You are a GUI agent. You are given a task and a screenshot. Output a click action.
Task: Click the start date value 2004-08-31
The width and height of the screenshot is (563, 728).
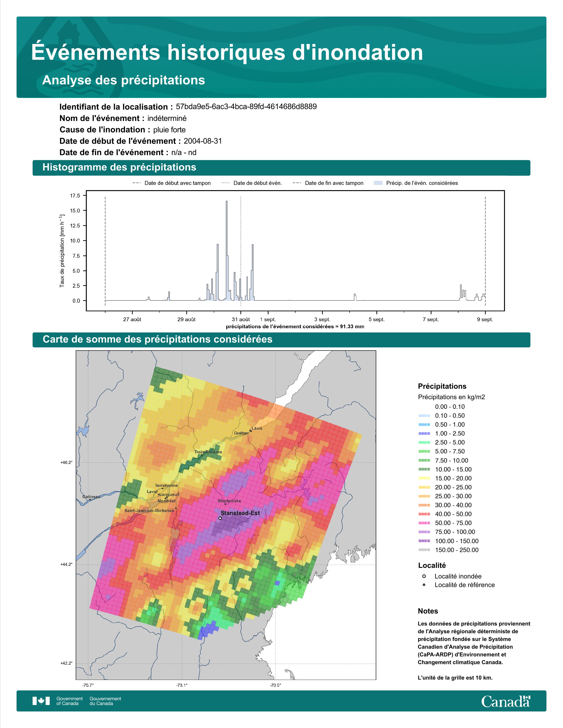tap(203, 141)
